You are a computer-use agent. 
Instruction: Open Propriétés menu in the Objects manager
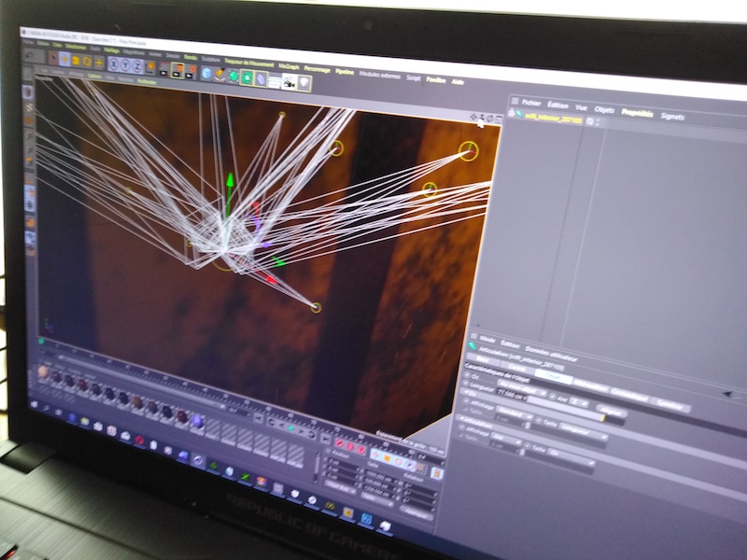click(x=638, y=112)
